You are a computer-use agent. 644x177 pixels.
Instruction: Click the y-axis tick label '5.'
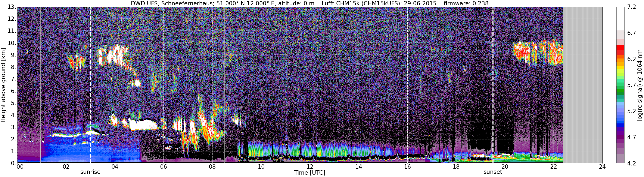13,103
